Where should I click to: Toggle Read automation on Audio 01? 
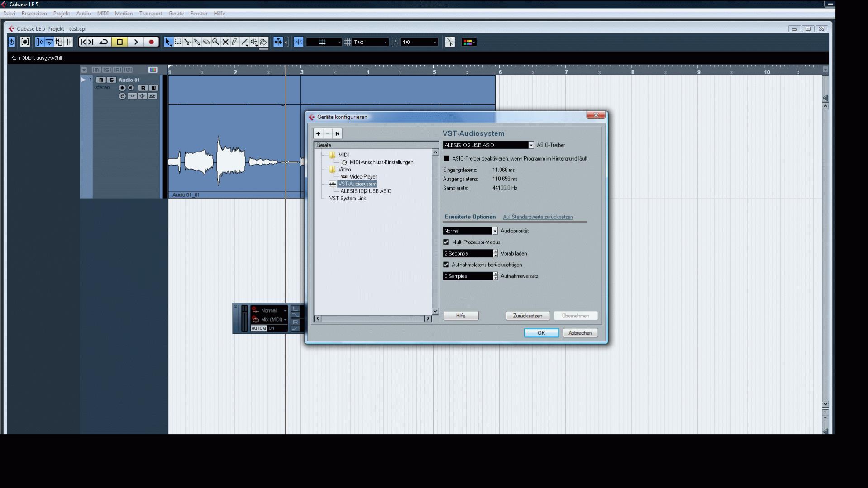[143, 88]
